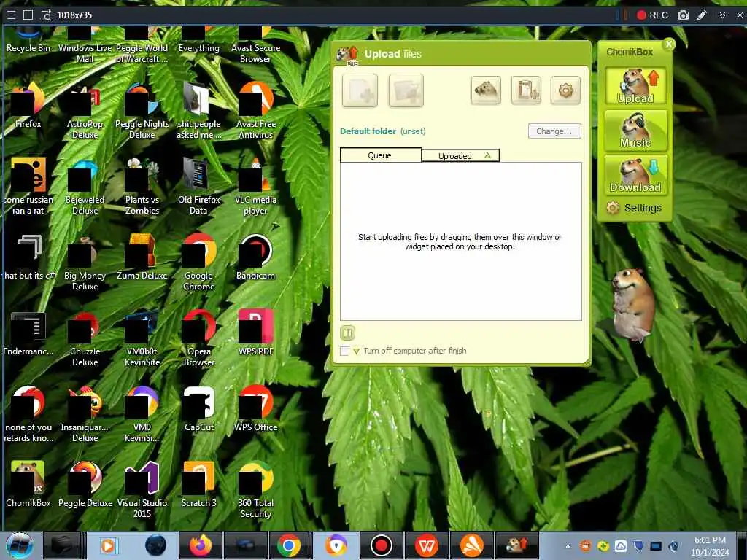Open Visual Studio 2015 shortcut
The width and height of the screenshot is (747, 560).
142,489
